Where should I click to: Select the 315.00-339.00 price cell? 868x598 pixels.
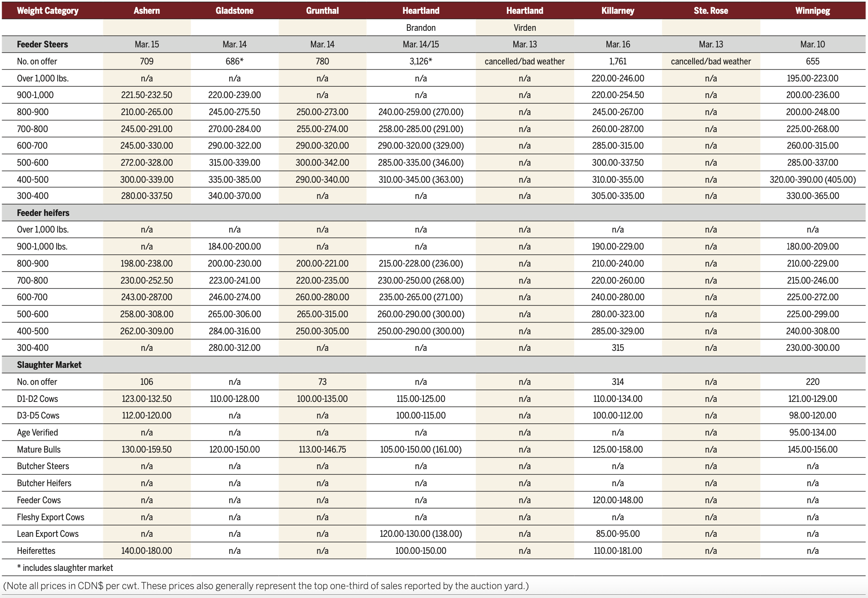click(x=234, y=162)
